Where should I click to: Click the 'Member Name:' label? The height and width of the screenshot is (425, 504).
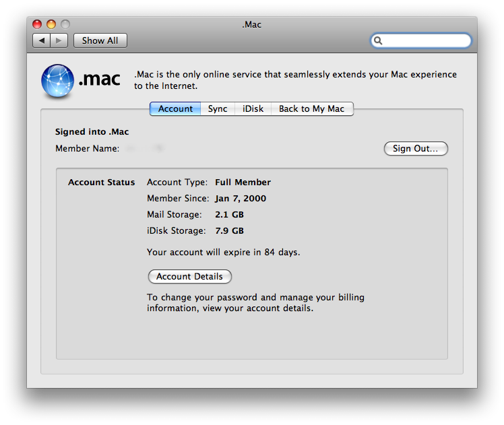point(87,148)
